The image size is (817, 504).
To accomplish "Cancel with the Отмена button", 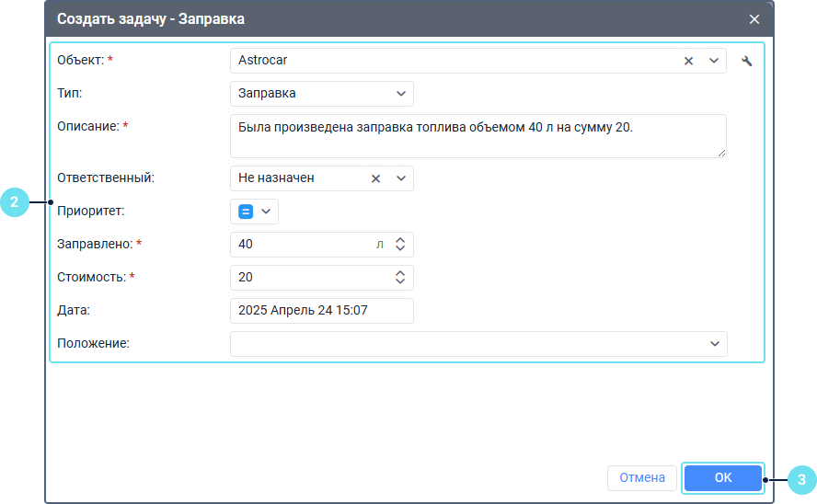I will click(x=642, y=478).
